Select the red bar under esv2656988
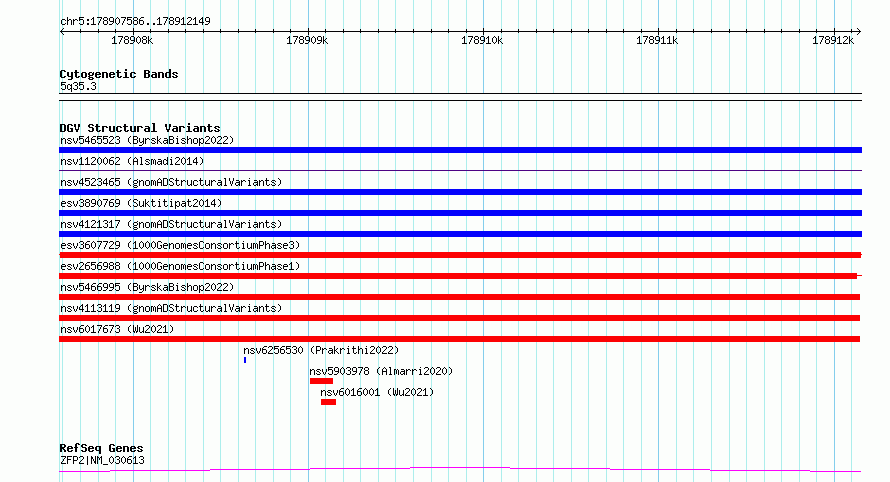The width and height of the screenshot is (890, 482). click(x=458, y=276)
